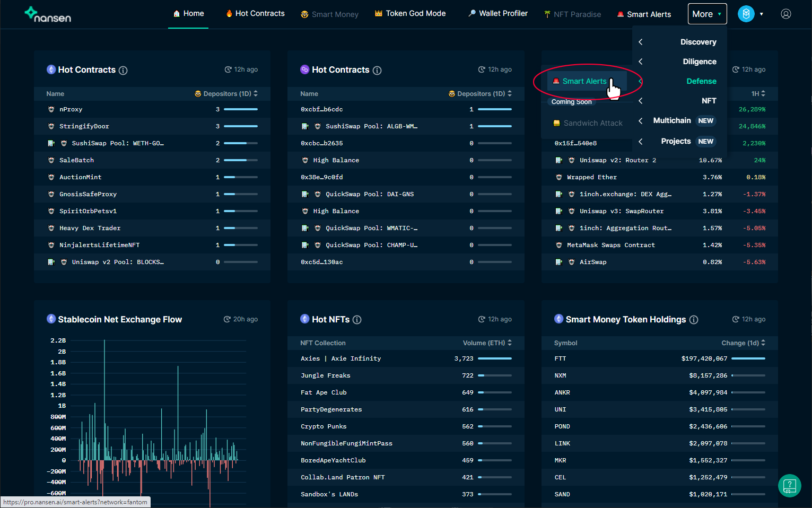The width and height of the screenshot is (812, 508).
Task: Open the NFT Paradise nav link
Action: (572, 14)
